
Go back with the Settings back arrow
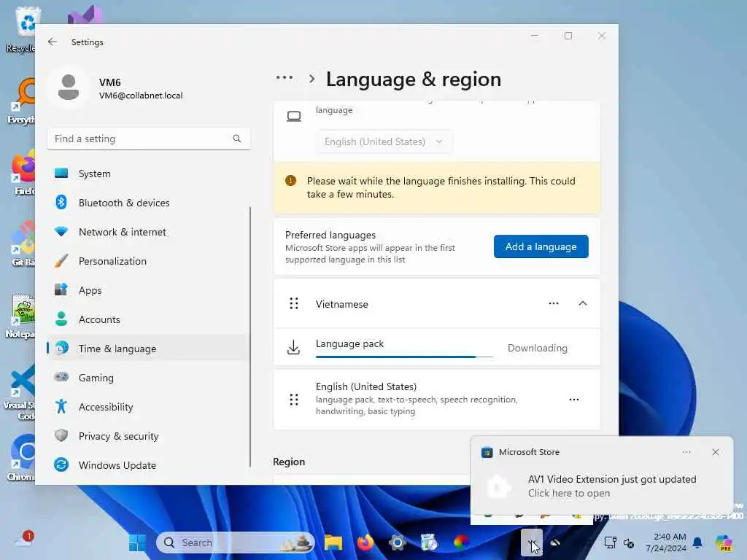tap(53, 42)
